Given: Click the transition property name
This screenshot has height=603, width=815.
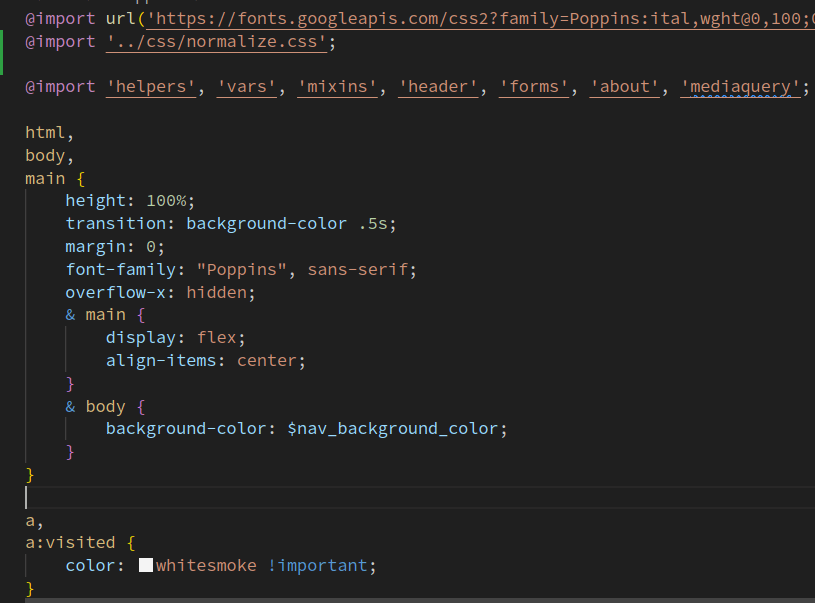Looking at the screenshot, I should pos(120,223).
